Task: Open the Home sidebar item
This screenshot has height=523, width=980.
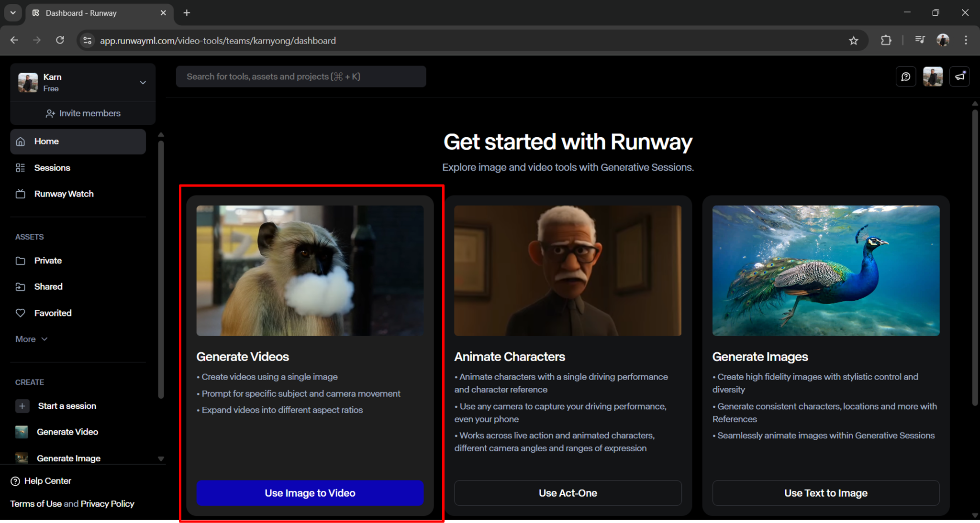Action: 78,142
